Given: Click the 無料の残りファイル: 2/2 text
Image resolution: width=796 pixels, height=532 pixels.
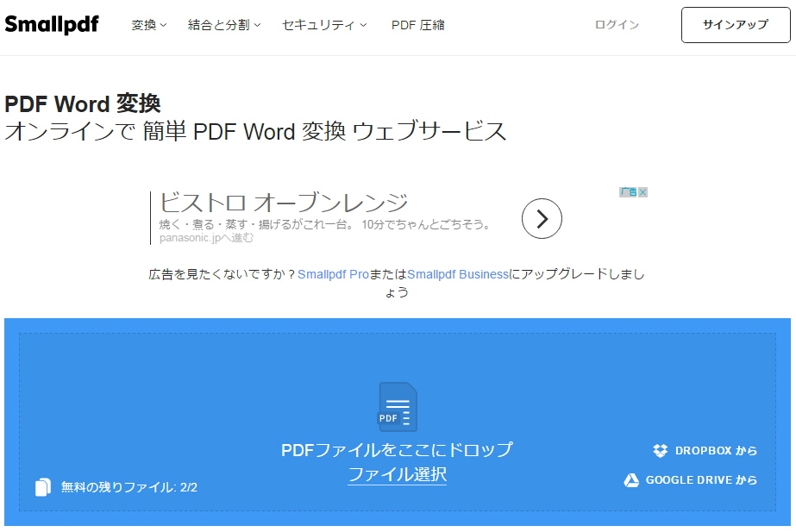Looking at the screenshot, I should point(129,487).
